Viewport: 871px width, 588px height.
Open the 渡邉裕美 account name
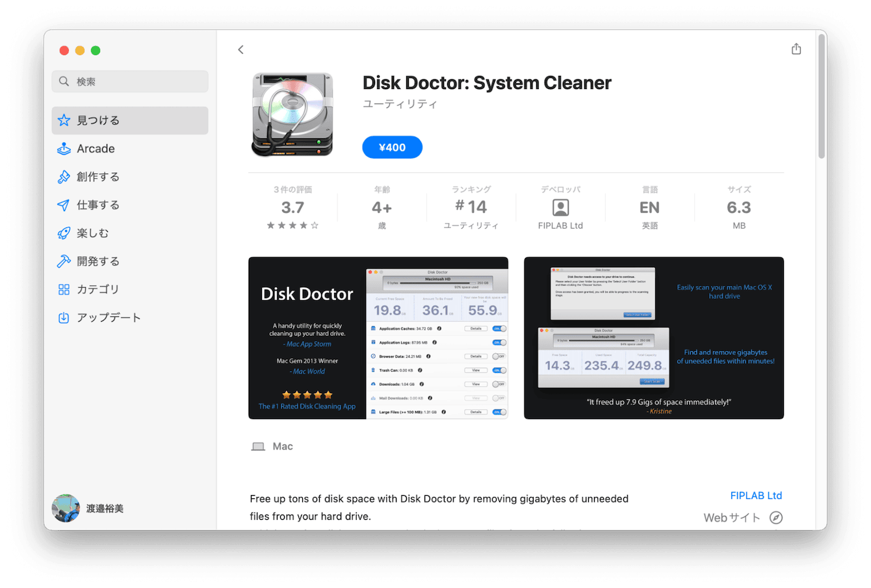105,509
